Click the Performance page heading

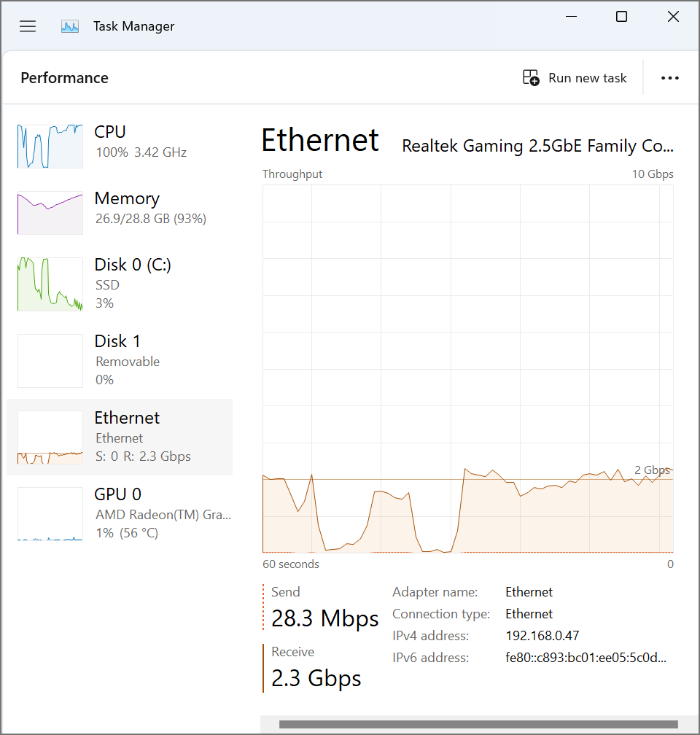[65, 78]
